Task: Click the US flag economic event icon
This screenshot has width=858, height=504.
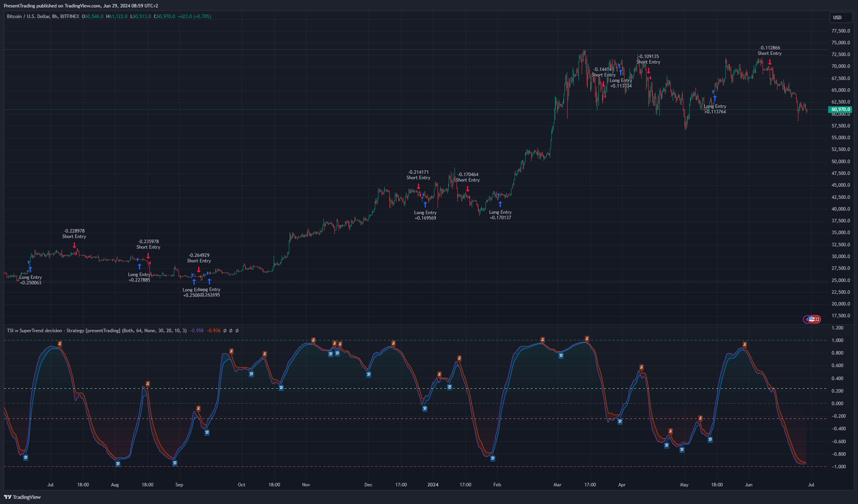Action: pos(811,319)
